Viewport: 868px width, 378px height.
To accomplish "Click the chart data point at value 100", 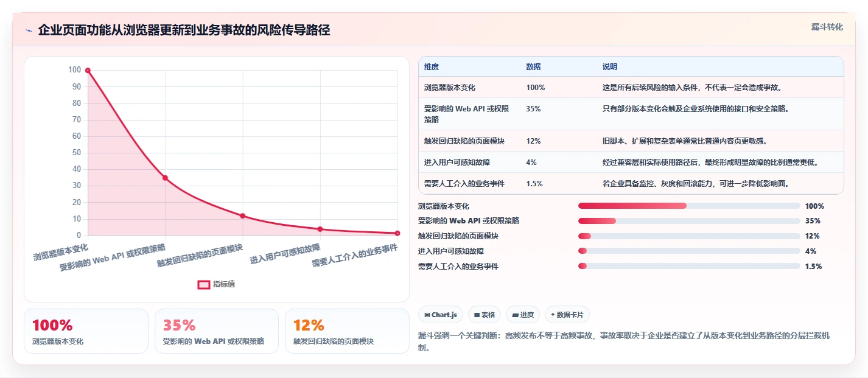I will tap(88, 71).
